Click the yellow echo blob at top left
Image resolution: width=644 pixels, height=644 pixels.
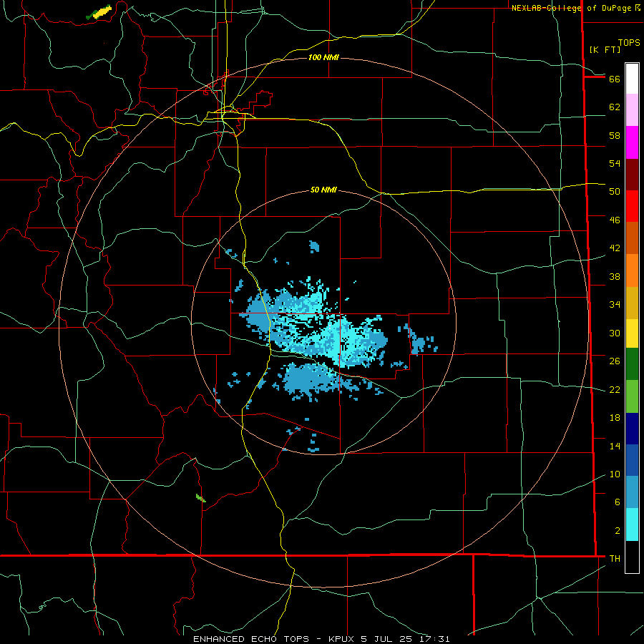[101, 12]
